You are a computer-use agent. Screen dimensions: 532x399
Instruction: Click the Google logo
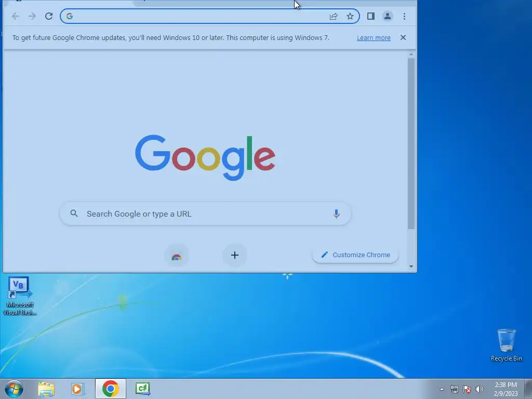pyautogui.click(x=205, y=157)
